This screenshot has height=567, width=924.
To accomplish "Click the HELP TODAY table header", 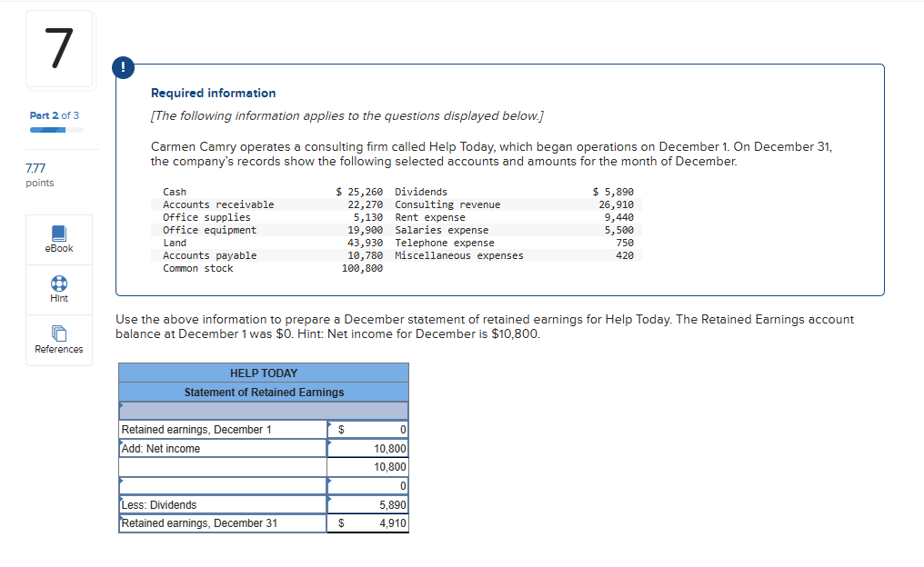I will [x=264, y=373].
